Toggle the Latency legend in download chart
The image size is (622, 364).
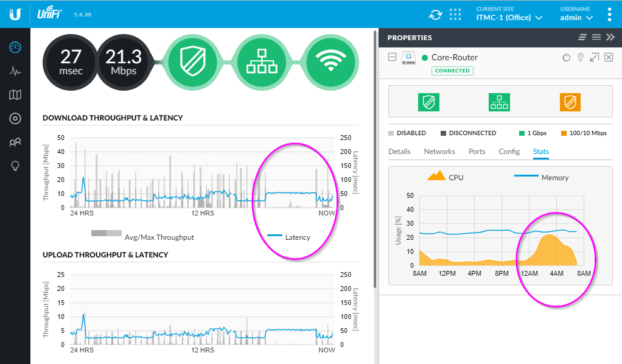point(289,237)
